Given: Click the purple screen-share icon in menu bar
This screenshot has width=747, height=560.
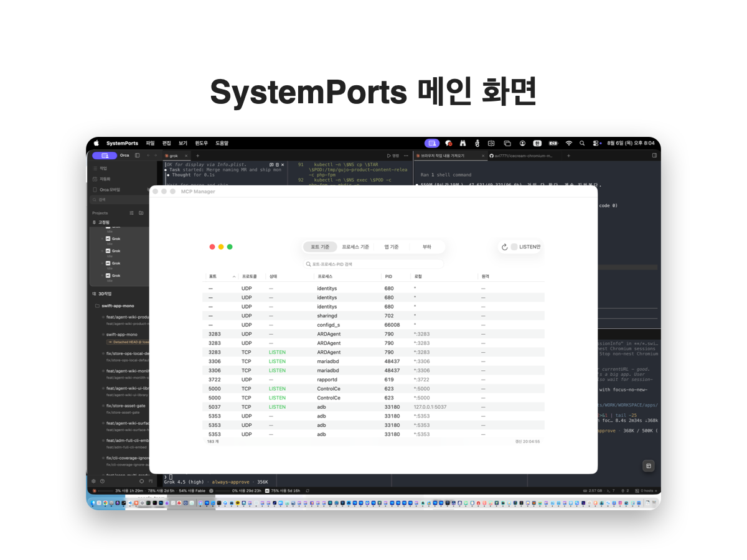Looking at the screenshot, I should tap(432, 143).
